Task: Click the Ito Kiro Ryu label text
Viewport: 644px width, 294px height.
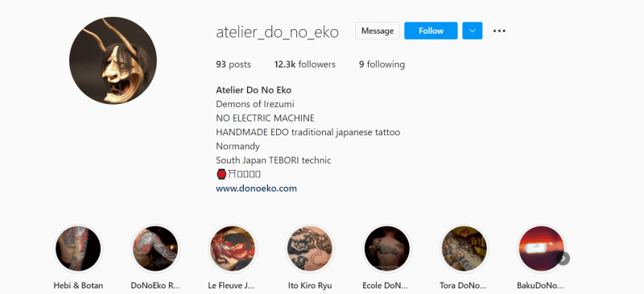Action: (310, 285)
